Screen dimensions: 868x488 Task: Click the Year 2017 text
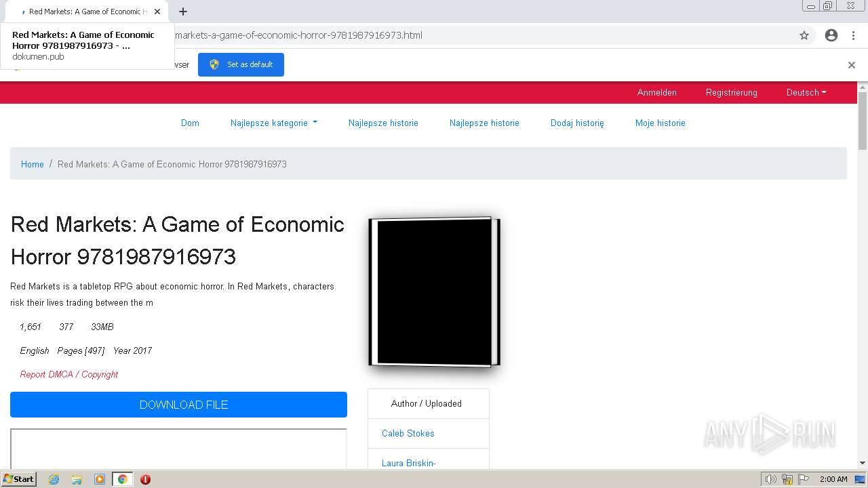pos(132,350)
